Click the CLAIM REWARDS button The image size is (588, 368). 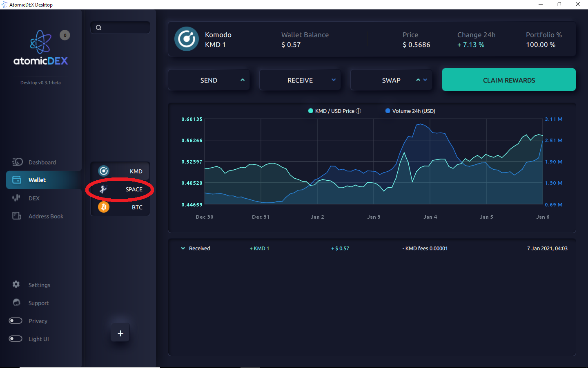coord(509,80)
